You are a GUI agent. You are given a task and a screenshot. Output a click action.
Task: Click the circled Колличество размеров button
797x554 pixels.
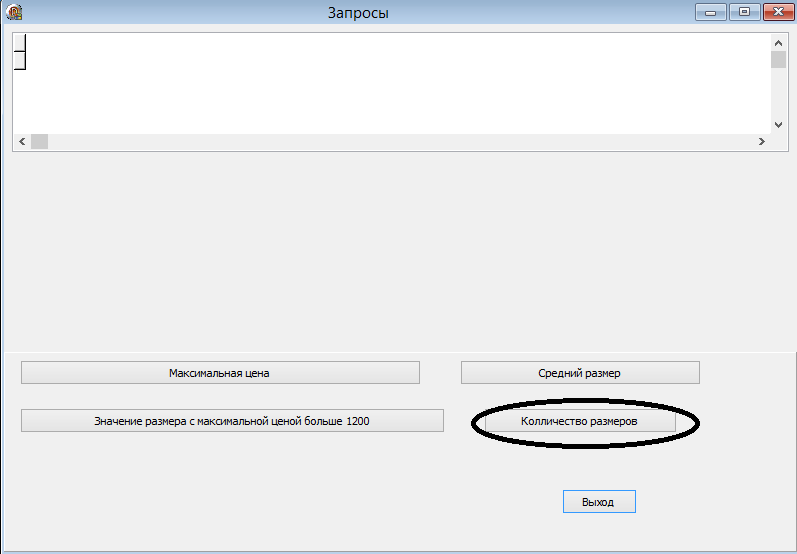(580, 421)
